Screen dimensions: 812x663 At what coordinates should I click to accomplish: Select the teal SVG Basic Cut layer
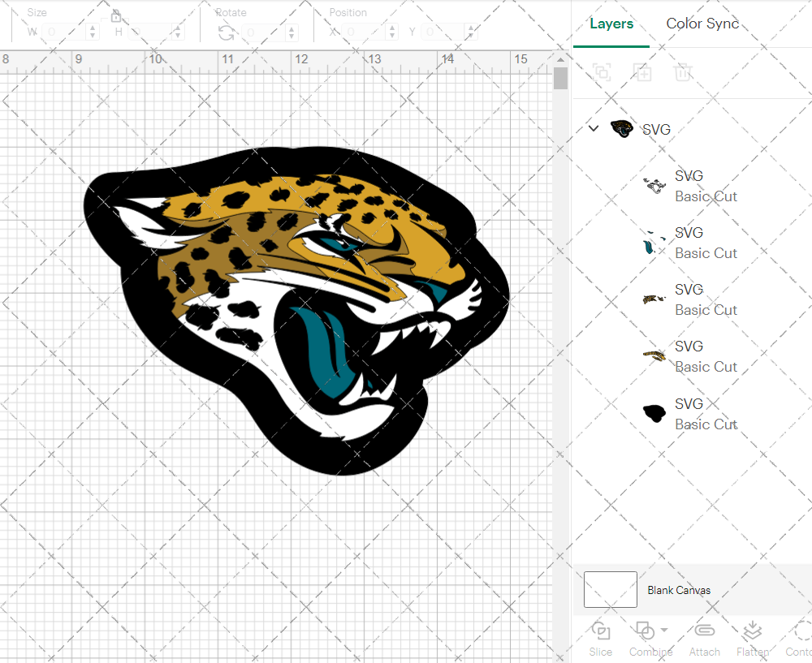pos(692,243)
